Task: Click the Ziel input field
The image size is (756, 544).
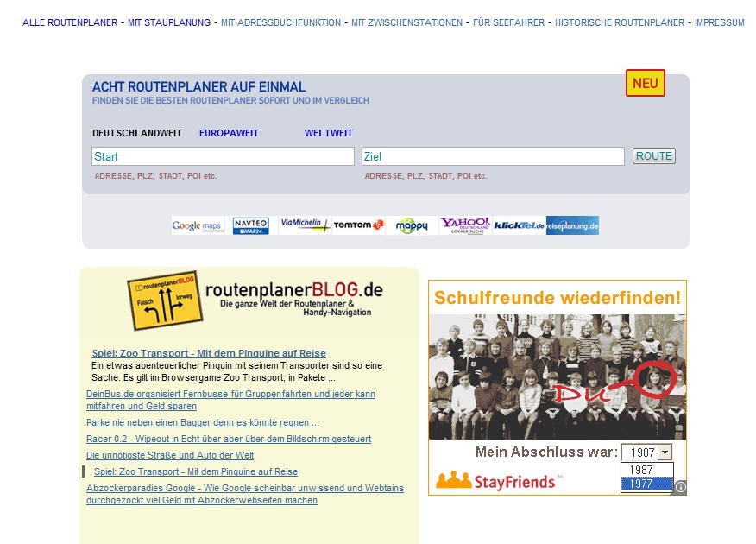Action: 493,156
